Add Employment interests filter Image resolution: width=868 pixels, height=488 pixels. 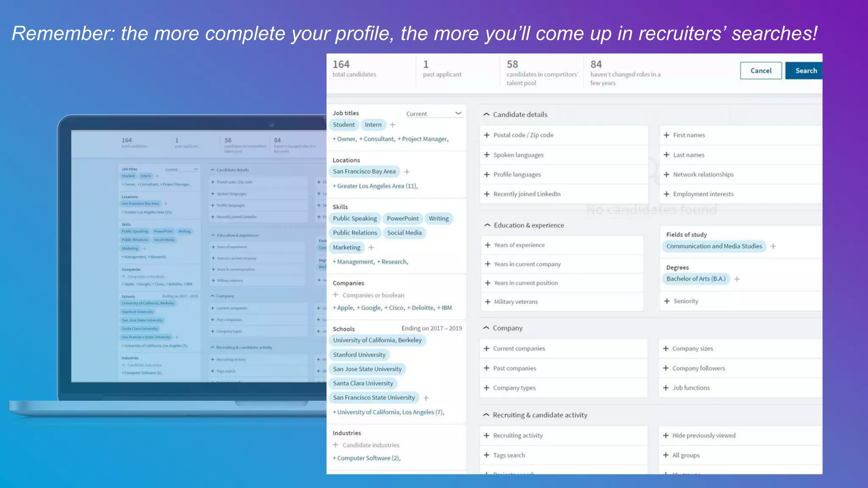741,194
